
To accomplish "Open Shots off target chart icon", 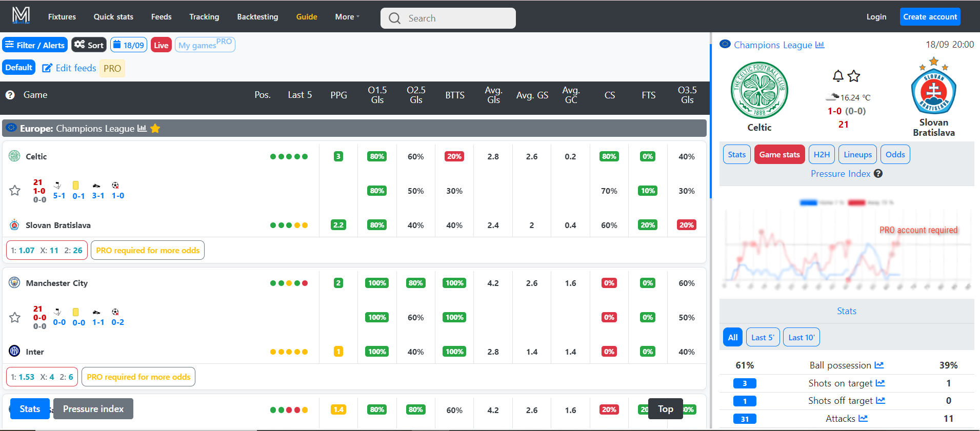I will point(881,400).
